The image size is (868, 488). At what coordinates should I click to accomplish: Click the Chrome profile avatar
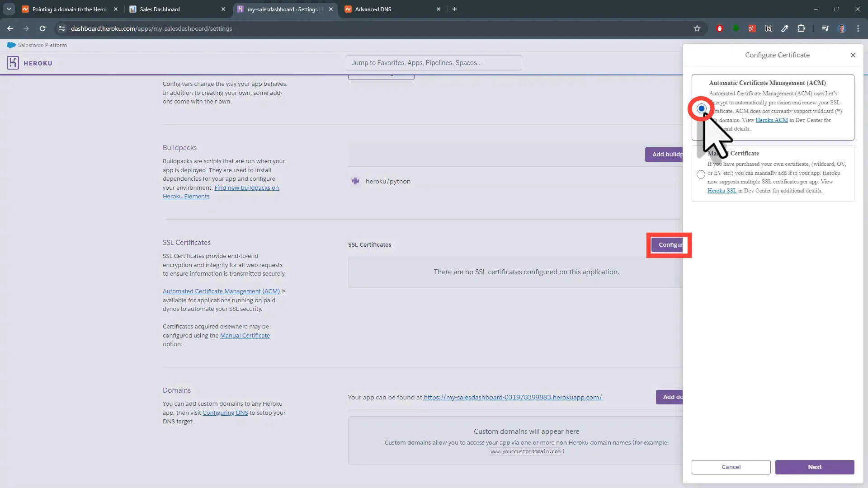click(x=842, y=28)
